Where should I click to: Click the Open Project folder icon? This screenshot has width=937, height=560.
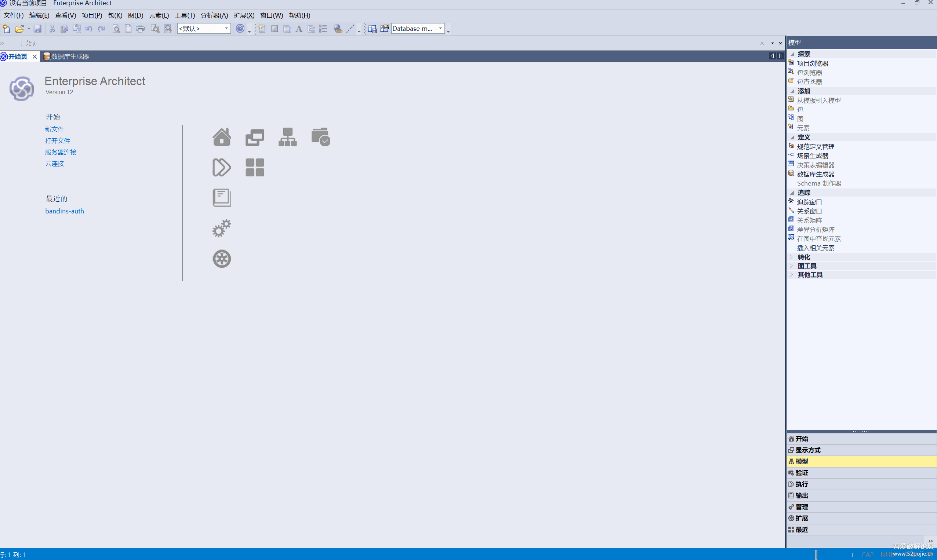point(19,29)
